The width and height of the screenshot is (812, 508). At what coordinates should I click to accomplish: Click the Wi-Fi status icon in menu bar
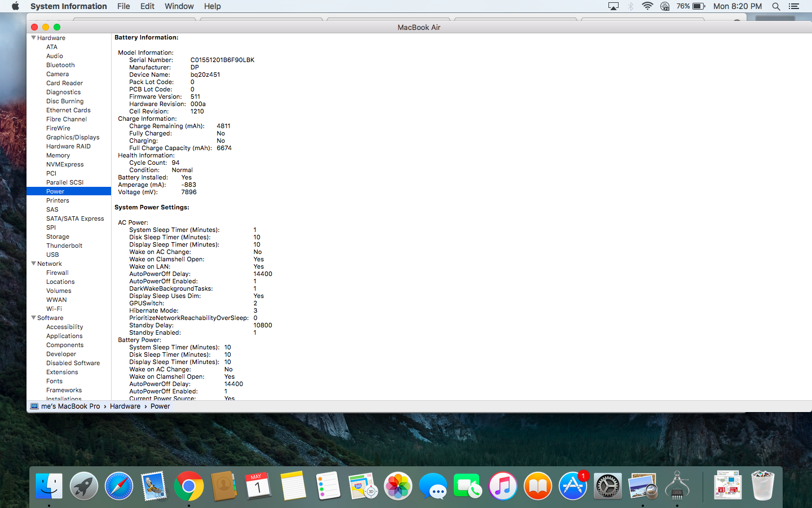pos(647,6)
